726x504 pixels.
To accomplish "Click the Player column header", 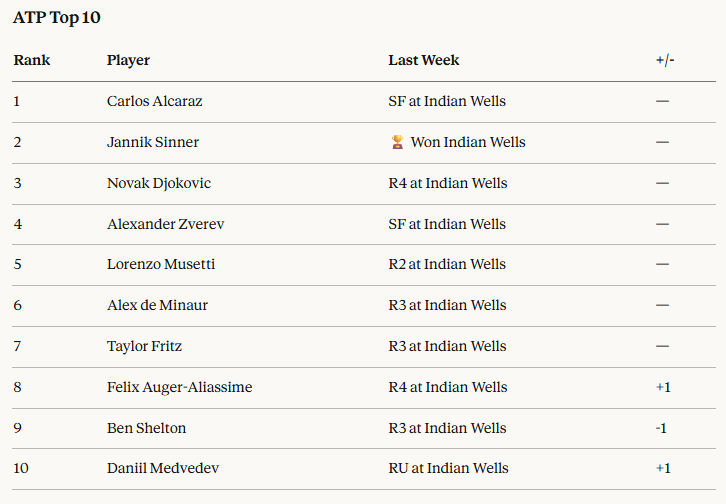I will tap(128, 60).
